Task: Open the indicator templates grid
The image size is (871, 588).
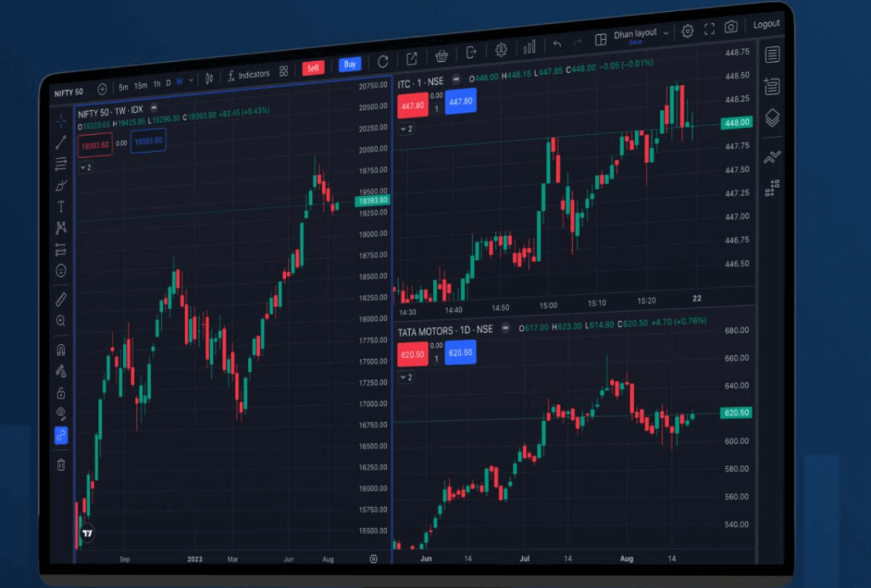Action: (x=284, y=71)
